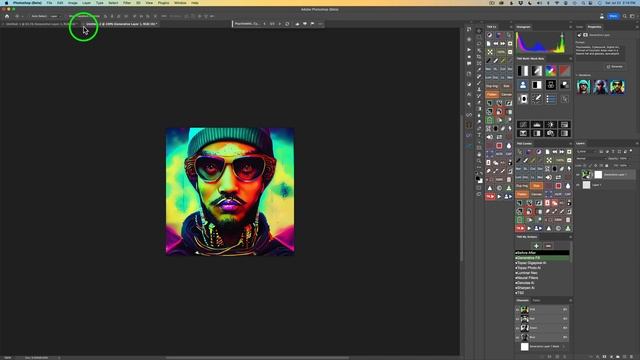Screen dimensions: 640x360
Task: Toggle the layer filter on/off switch
Action: tap(631, 151)
